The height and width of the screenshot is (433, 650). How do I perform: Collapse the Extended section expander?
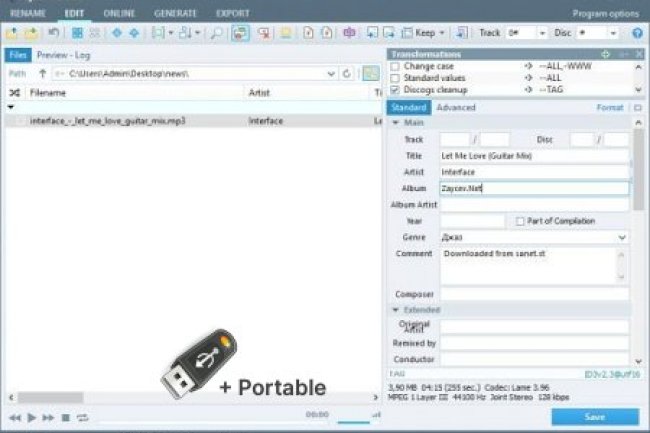click(x=395, y=310)
